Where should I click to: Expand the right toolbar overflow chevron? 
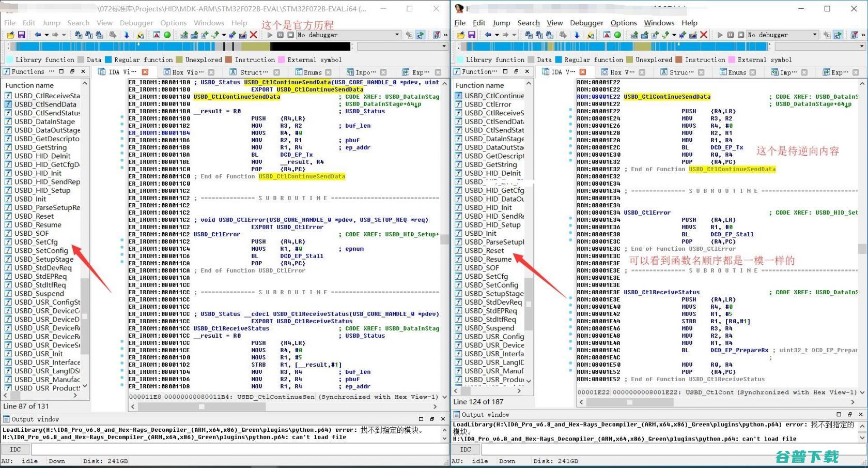coord(863,35)
